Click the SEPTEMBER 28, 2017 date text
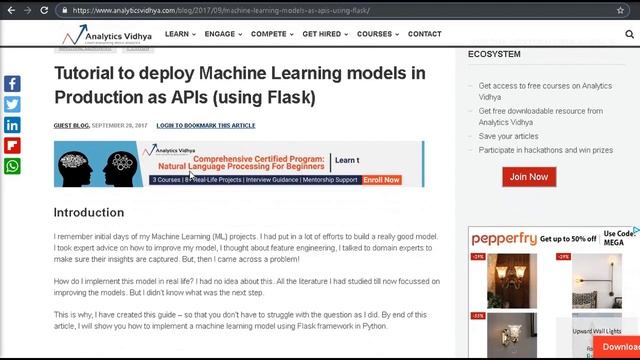 tap(119, 126)
